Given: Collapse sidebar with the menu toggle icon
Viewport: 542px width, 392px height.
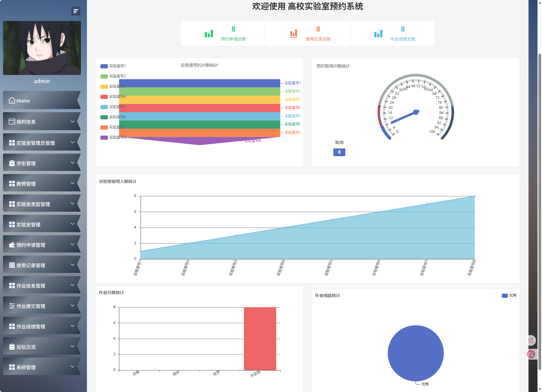Looking at the screenshot, I should pos(76,11).
